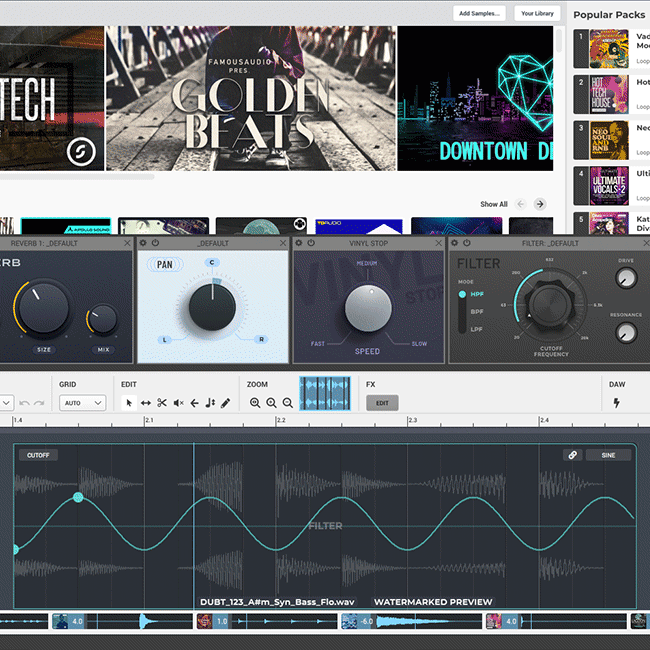Open the CUTOFF parameter selector

coord(38,455)
